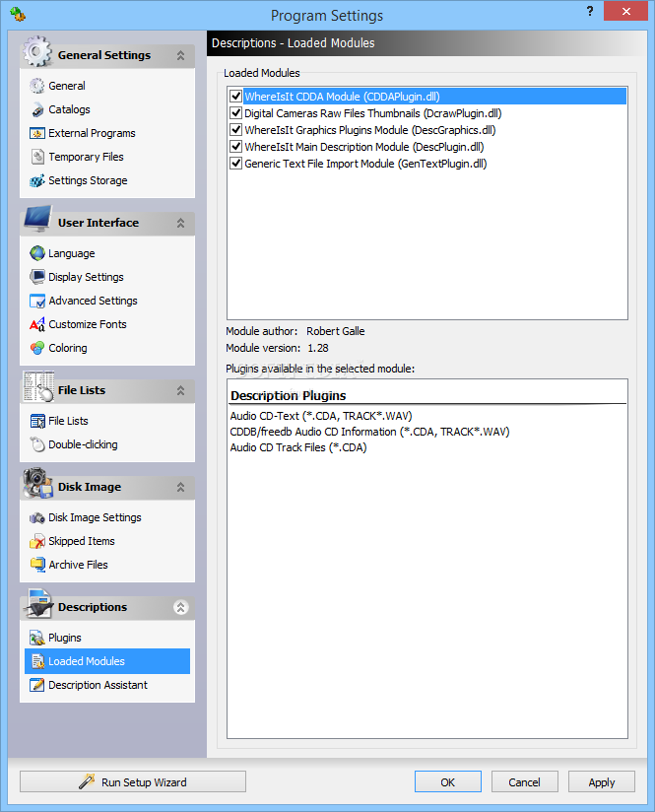Uncheck Generic Text File Import Module checkbox
The image size is (655, 812).
click(235, 164)
